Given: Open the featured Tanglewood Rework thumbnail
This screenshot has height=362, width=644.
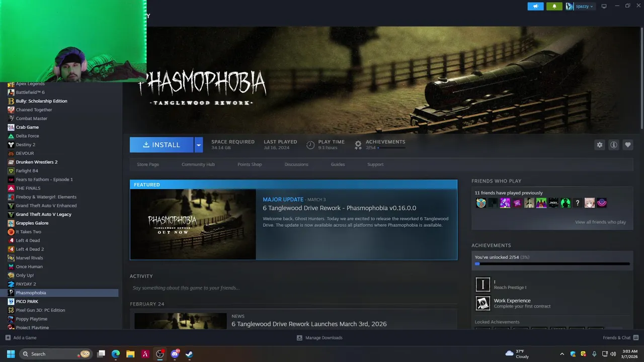Looking at the screenshot, I should tap(193, 224).
